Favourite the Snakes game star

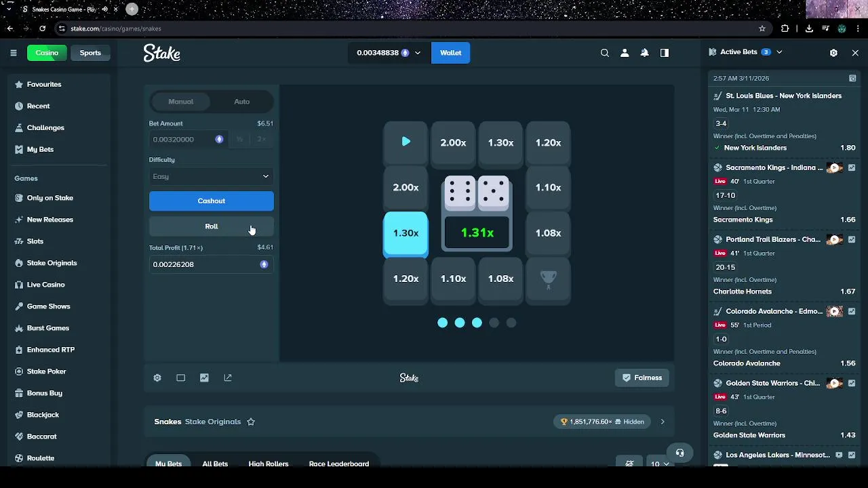pos(251,422)
